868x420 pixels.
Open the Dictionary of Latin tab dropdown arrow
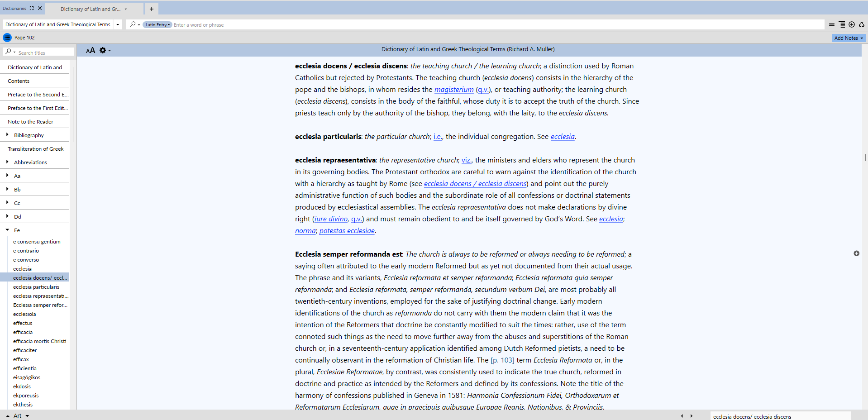click(126, 9)
